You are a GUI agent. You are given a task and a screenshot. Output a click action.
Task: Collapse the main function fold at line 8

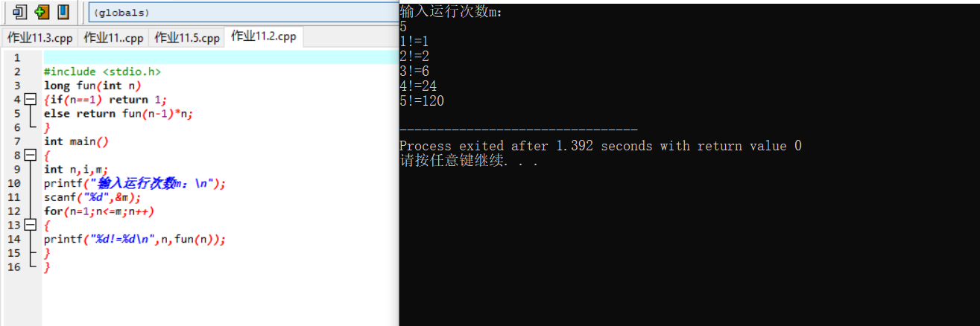click(30, 156)
